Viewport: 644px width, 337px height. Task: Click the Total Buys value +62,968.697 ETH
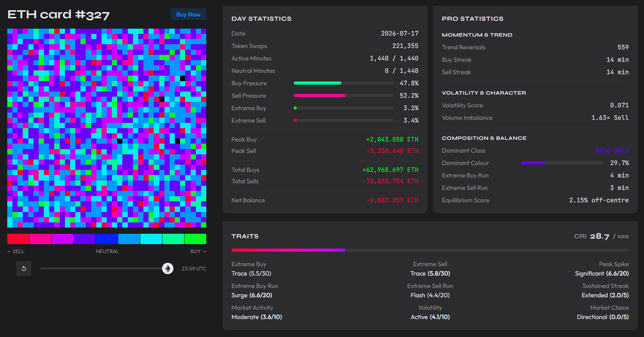[x=390, y=170]
